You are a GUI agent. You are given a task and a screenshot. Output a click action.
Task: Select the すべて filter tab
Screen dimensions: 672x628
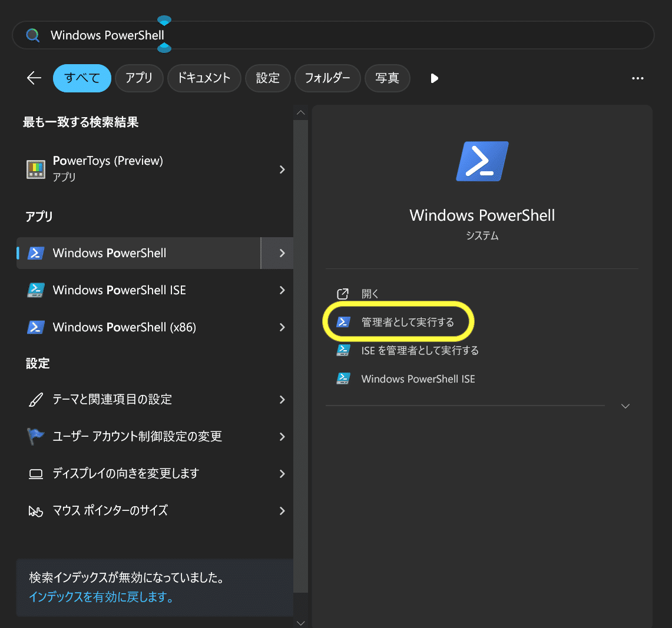pos(82,78)
